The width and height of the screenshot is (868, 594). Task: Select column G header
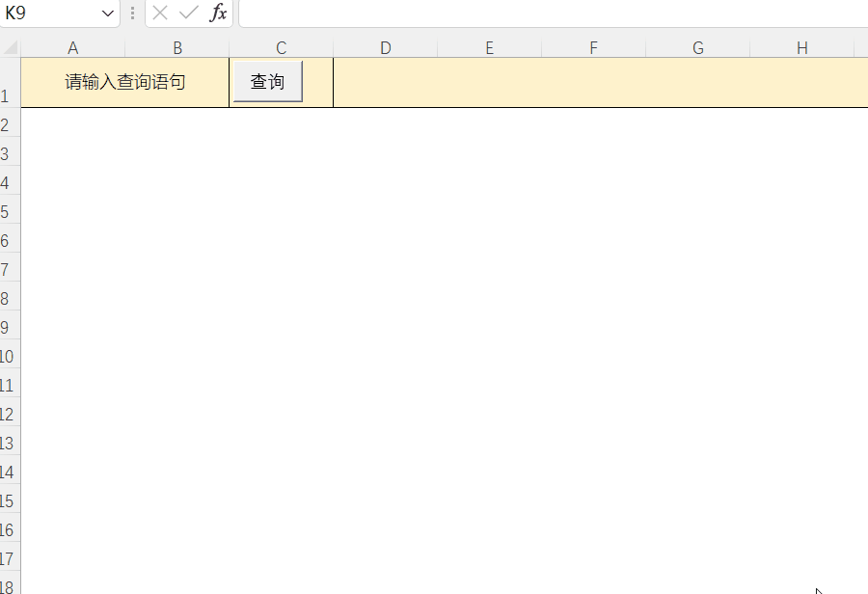[x=697, y=48]
